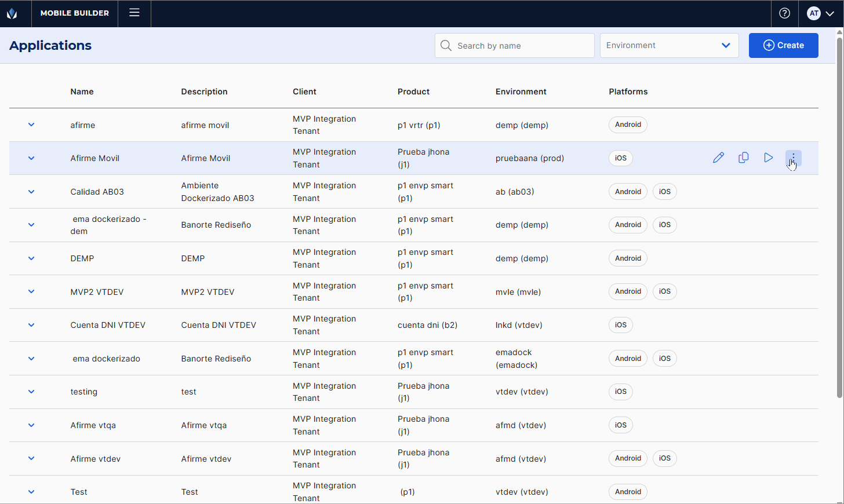Click the vertical scrollbar on the right
The image size is (844, 504).
(839, 214)
